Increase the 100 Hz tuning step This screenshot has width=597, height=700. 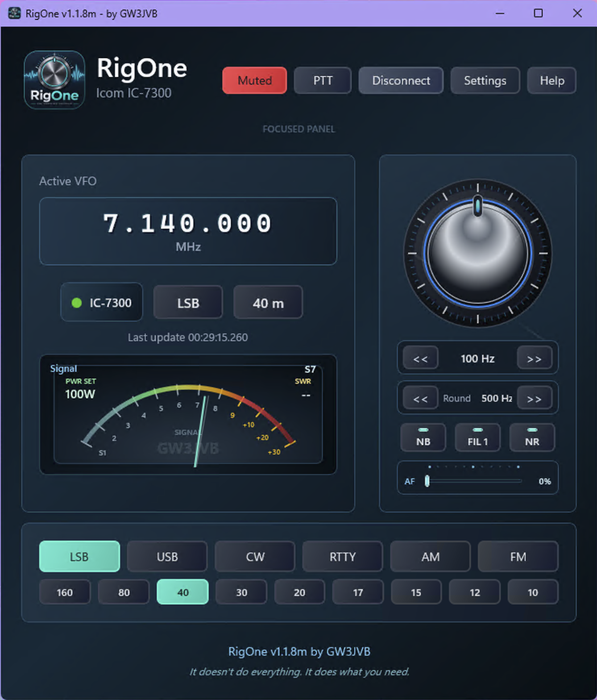535,358
